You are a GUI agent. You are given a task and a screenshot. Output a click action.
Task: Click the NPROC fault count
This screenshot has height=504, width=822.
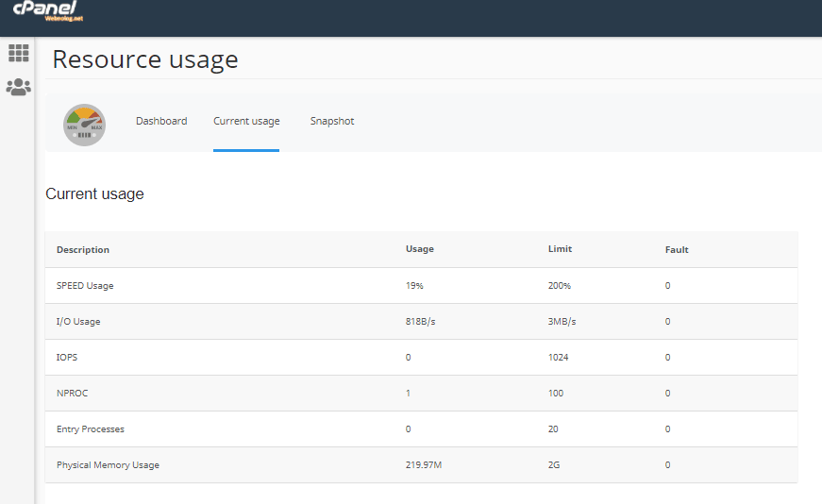coord(668,394)
